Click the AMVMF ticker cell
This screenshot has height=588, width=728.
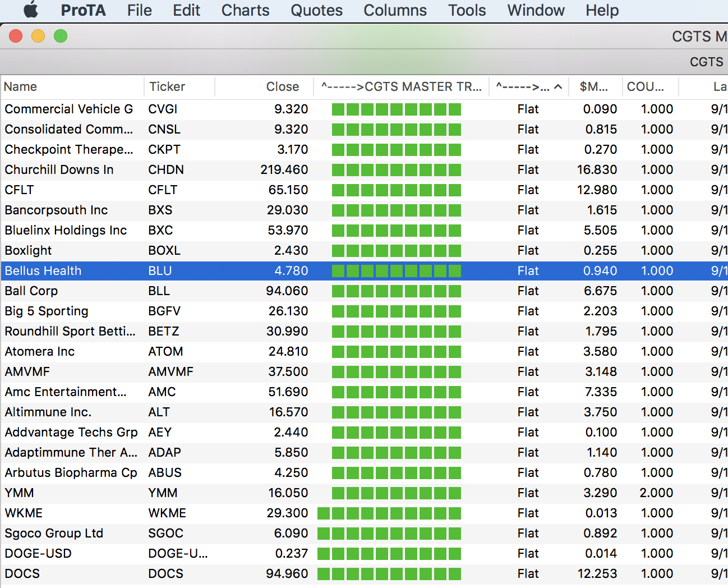pyautogui.click(x=171, y=371)
